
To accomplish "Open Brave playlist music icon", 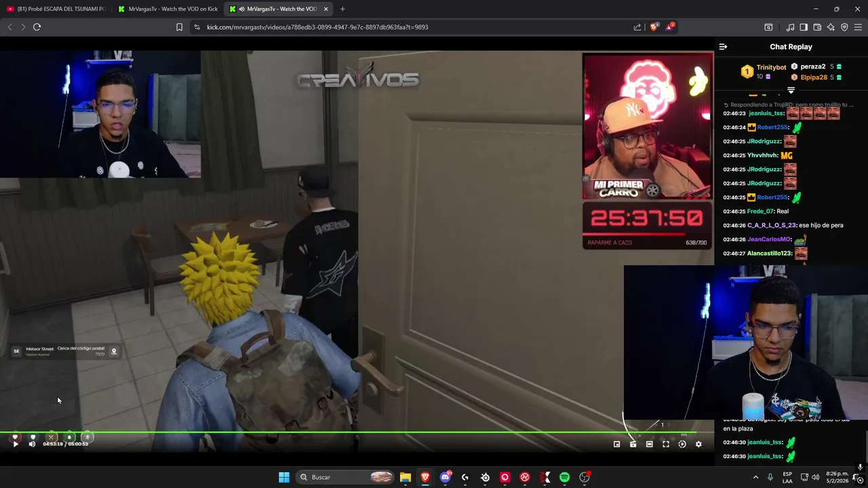I will coord(790,27).
